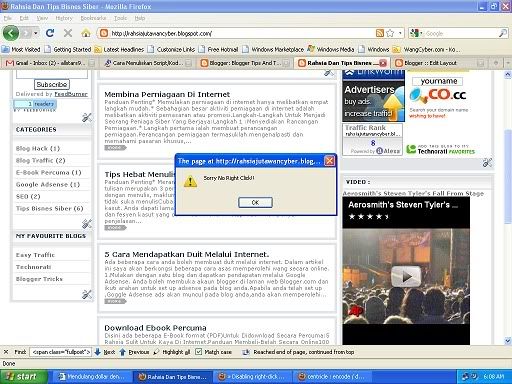Click the Windows Start button
Viewport: 512px width, 384px height.
pyautogui.click(x=23, y=377)
